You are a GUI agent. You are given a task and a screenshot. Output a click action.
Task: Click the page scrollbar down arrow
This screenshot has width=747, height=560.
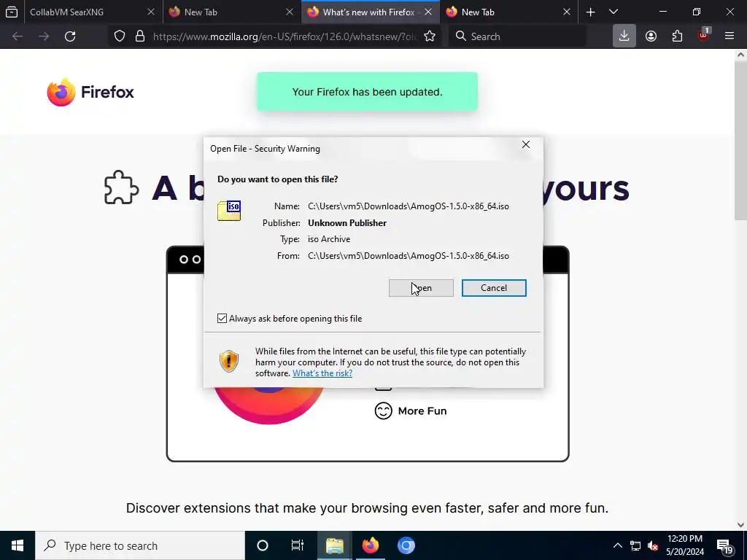pyautogui.click(x=741, y=525)
